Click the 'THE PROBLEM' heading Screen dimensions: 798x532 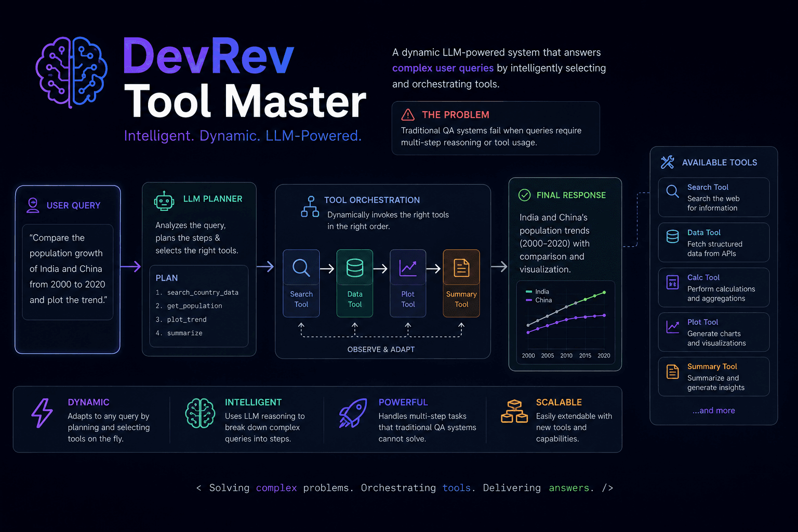coord(456,115)
